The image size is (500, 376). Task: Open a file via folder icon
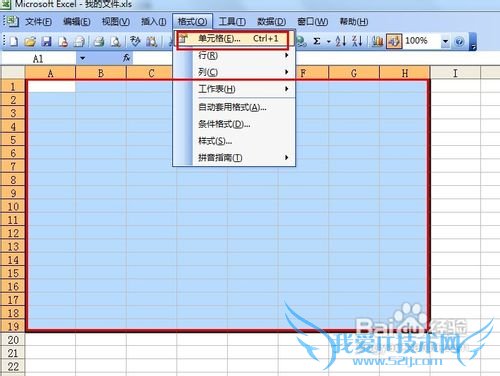(30, 42)
